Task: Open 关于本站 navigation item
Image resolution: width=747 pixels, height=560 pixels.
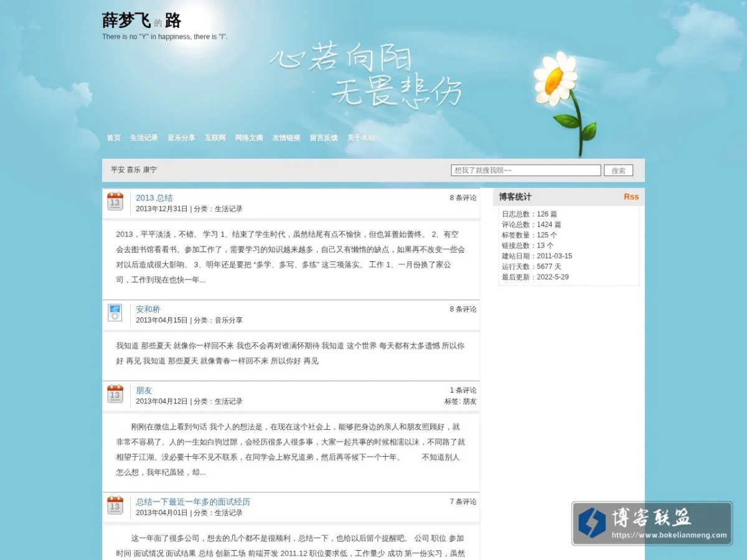Action: pos(361,138)
